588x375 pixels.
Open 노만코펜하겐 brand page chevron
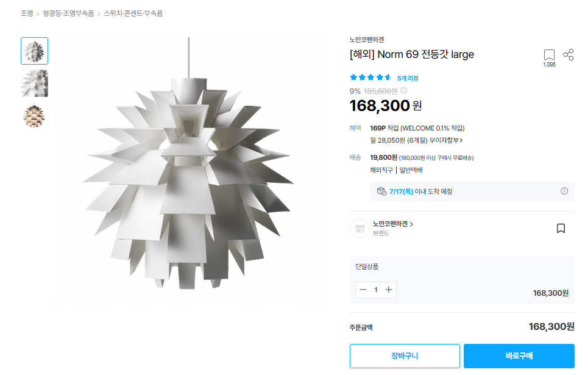pos(412,224)
